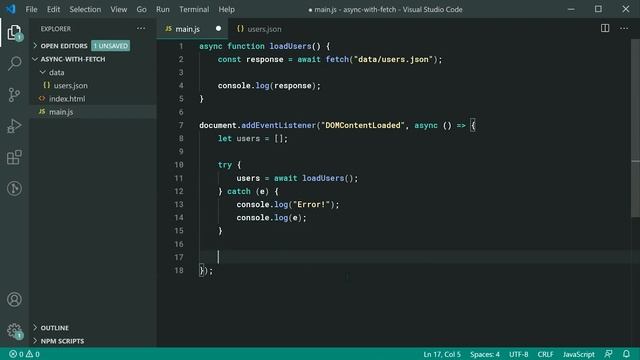
Task: Click the editor vertical scrollbar
Action: [636, 129]
